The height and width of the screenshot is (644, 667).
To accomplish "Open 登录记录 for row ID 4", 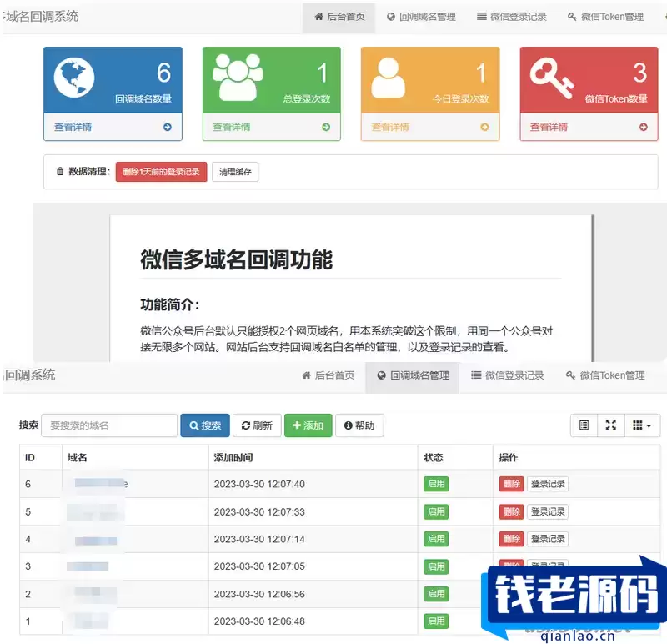I will click(548, 539).
